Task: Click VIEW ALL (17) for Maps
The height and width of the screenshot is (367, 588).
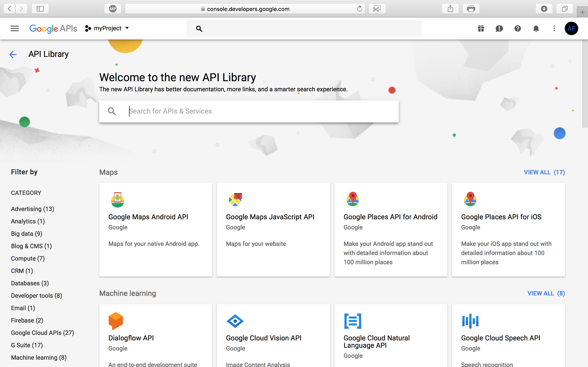Action: (x=544, y=172)
